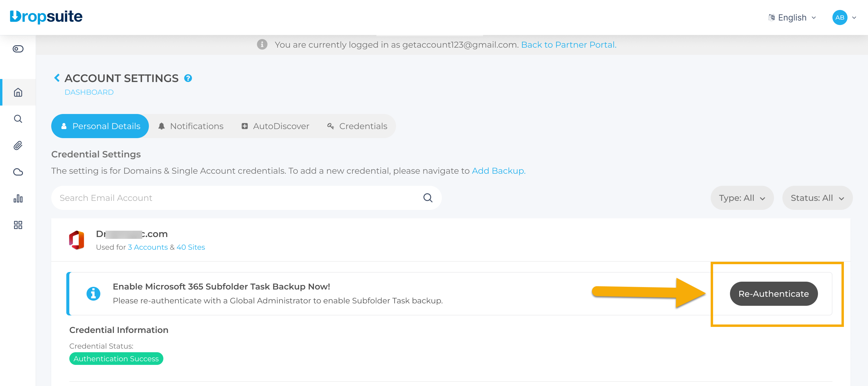The width and height of the screenshot is (868, 386).
Task: Open the search sidebar icon
Action: click(18, 119)
